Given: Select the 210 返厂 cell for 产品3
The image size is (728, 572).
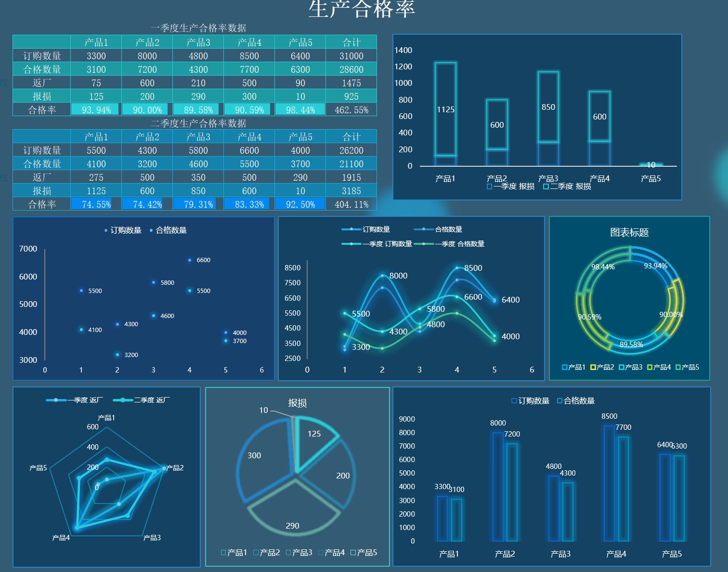Looking at the screenshot, I should click(x=198, y=83).
